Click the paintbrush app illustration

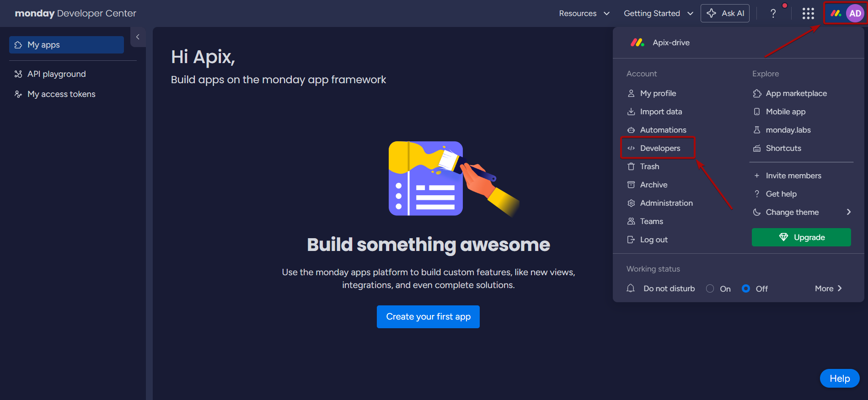tap(454, 179)
